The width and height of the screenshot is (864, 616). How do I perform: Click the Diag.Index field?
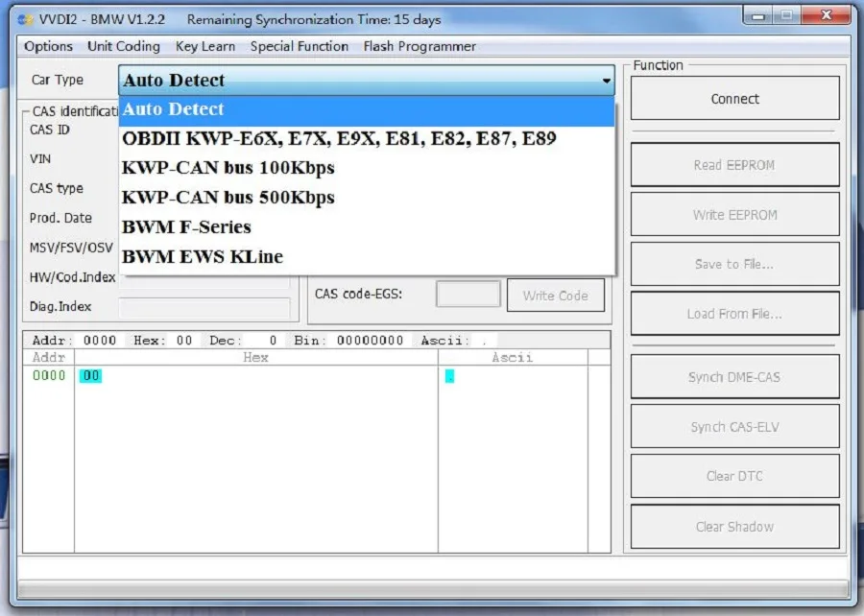click(204, 307)
